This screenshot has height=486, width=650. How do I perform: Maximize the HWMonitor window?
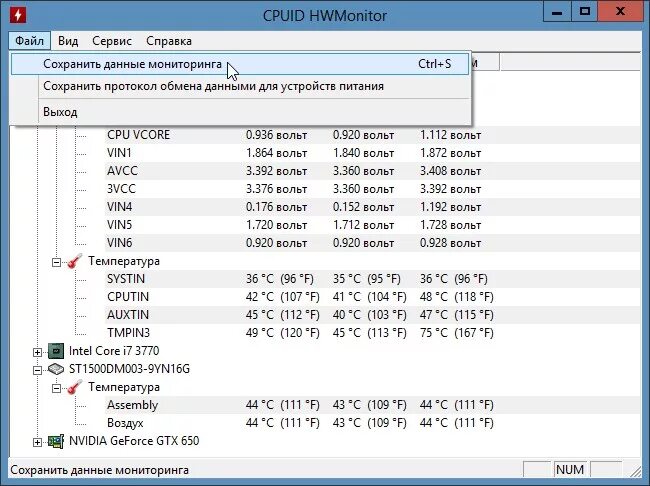(x=585, y=12)
